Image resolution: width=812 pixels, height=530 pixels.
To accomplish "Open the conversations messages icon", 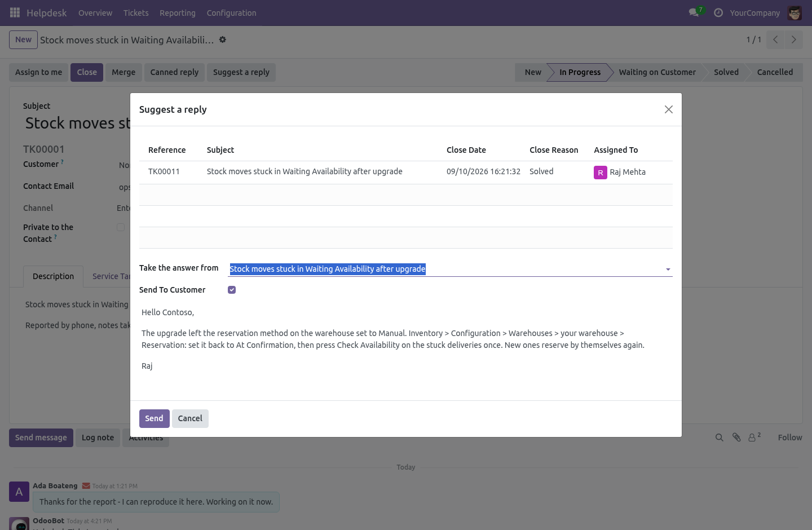I will (694, 12).
